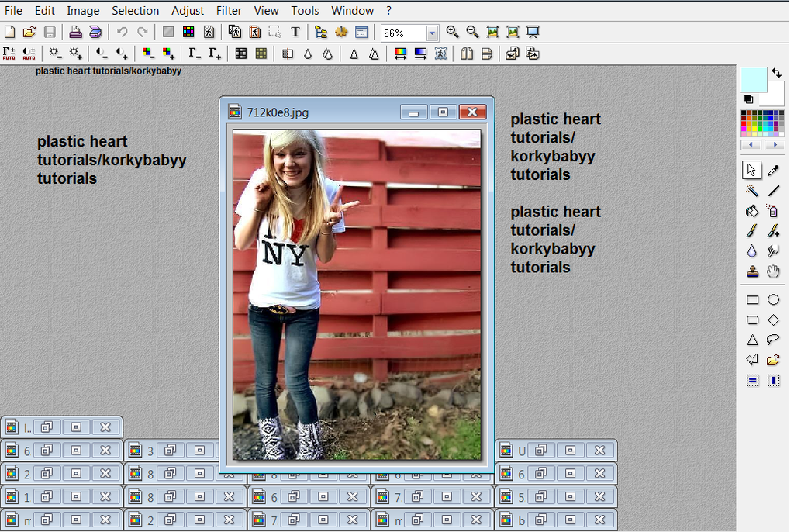794x532 pixels.
Task: Apply auto levels
Action: click(x=9, y=54)
